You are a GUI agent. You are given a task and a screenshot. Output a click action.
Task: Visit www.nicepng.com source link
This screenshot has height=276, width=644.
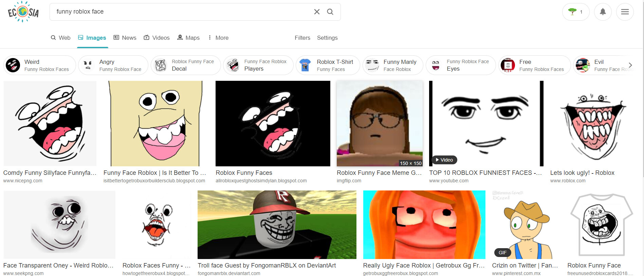[x=23, y=181]
